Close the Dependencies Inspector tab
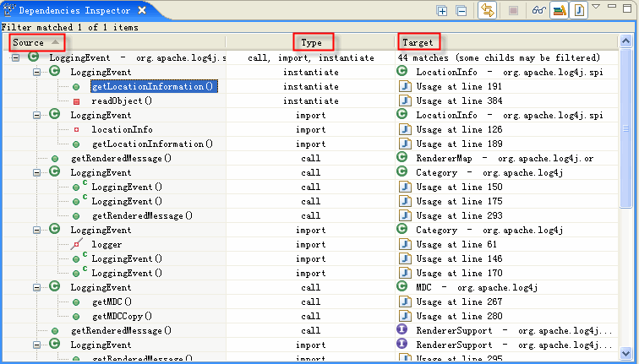Screen dimensions: 639x364 point(142,10)
